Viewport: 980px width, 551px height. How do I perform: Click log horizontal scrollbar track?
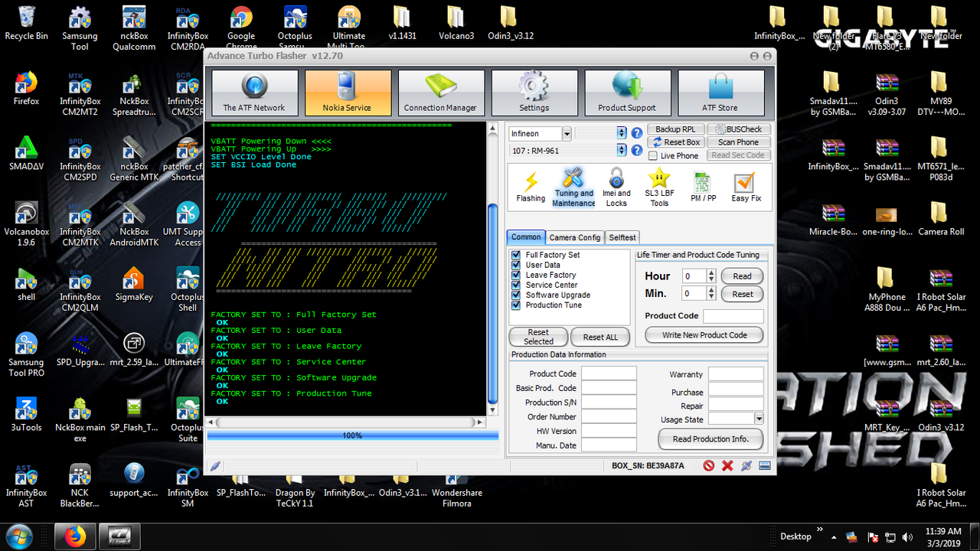[x=347, y=422]
